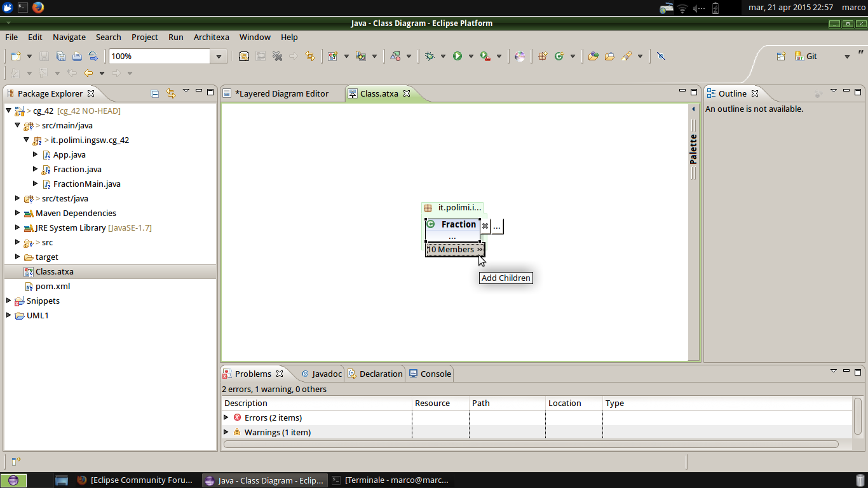Open the Navigate menu

[69, 37]
